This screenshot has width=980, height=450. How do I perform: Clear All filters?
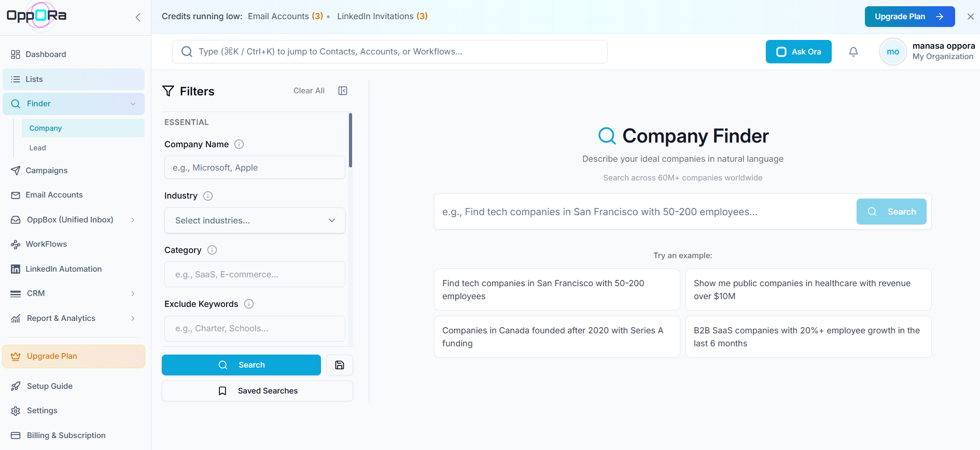tap(309, 91)
